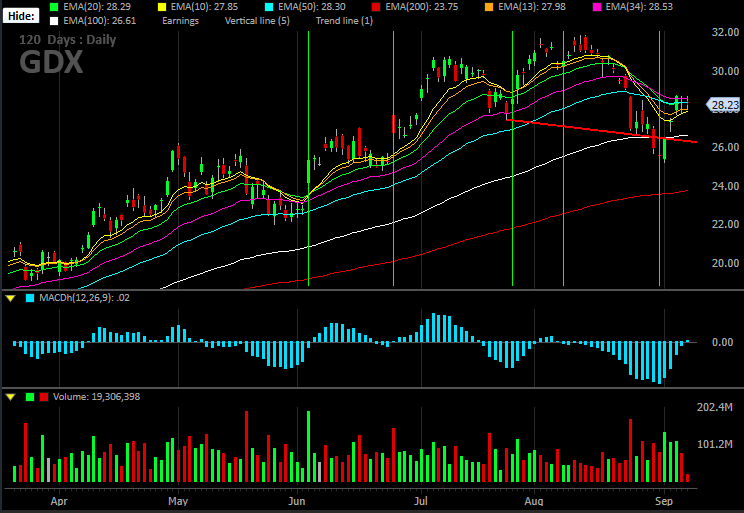Select the MACDh(12,26,9): .02 label

[84, 298]
